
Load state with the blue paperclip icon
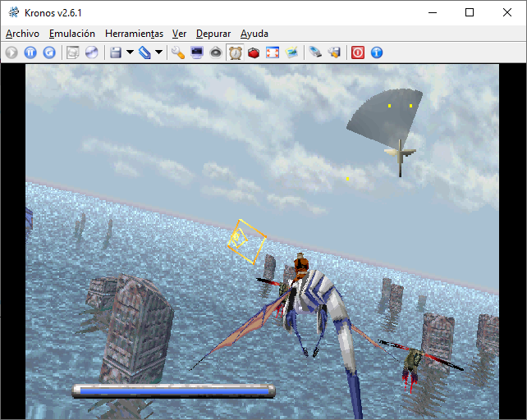click(x=144, y=52)
